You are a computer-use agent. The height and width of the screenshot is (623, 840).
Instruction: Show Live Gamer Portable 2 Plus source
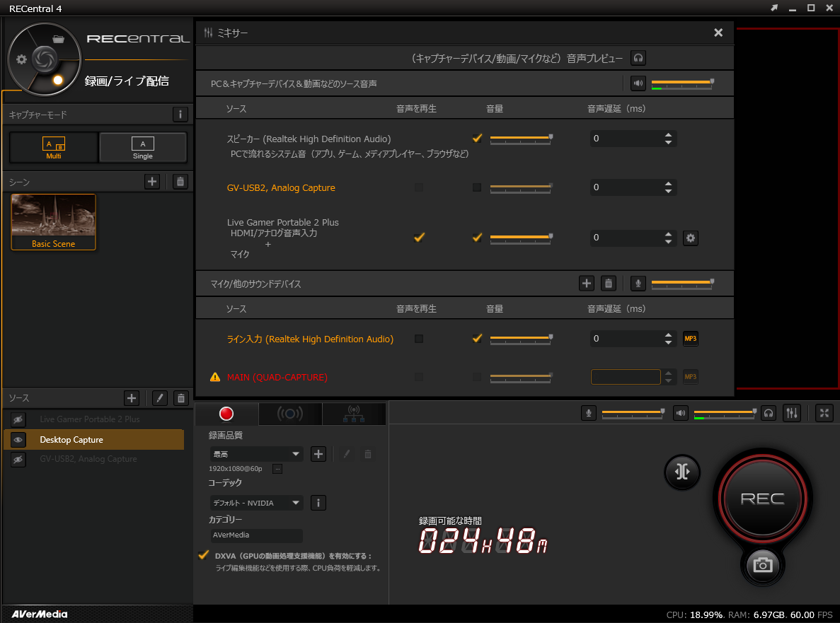[18, 419]
